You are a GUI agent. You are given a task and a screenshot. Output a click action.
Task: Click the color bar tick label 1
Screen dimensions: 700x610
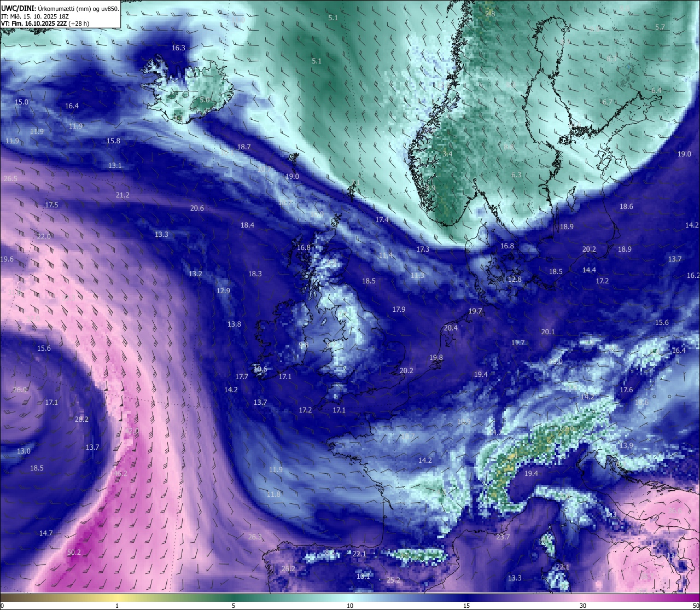117,606
